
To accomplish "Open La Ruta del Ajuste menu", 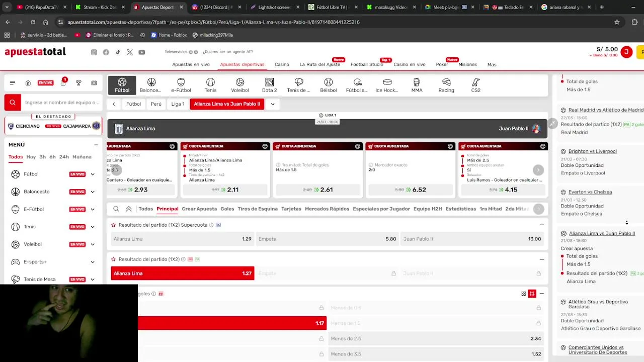I will click(320, 64).
